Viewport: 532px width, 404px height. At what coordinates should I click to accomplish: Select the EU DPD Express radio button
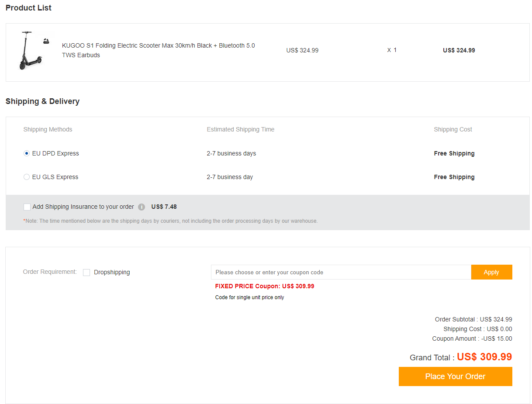coord(27,154)
